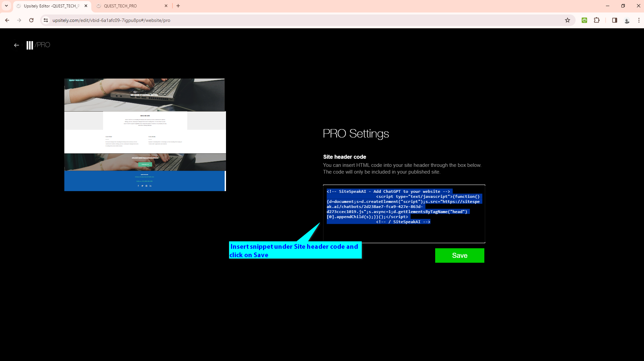
Task: Click the 'Site header code' label
Action: [345, 157]
